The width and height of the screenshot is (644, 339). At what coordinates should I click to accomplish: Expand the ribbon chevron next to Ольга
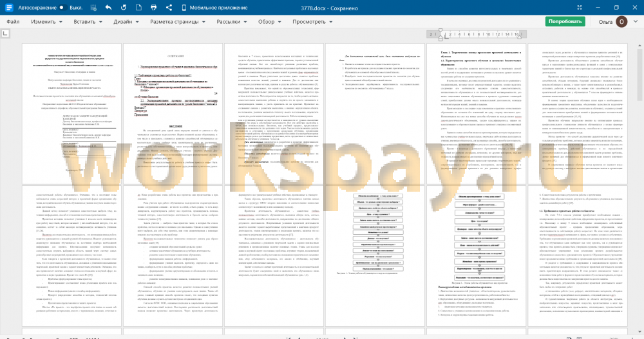click(636, 21)
